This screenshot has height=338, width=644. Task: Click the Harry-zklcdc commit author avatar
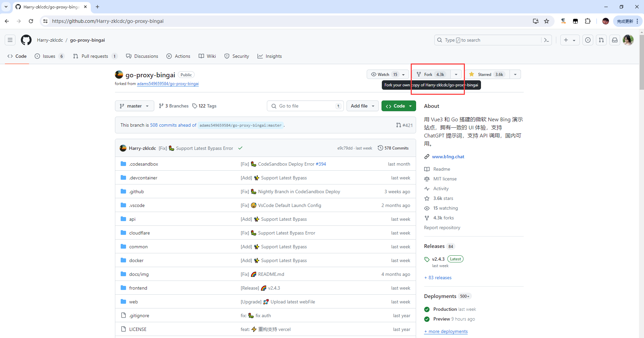point(123,148)
